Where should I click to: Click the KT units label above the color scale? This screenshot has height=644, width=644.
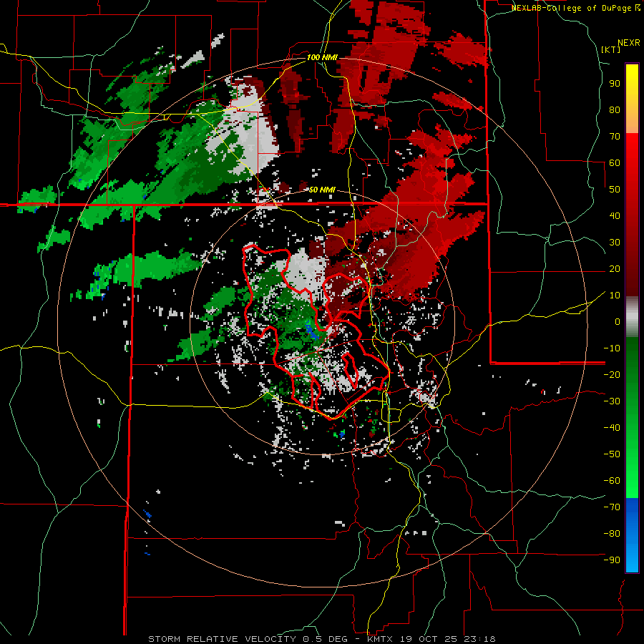[x=610, y=49]
